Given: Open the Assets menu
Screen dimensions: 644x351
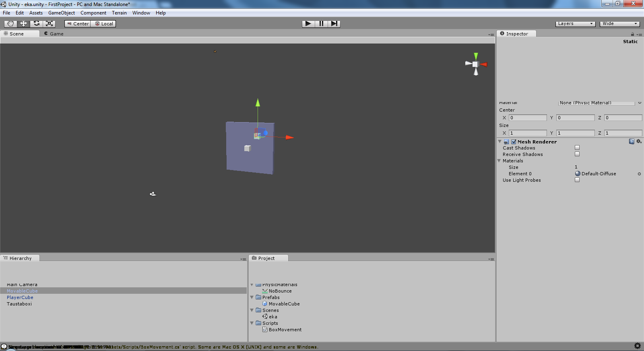Looking at the screenshot, I should [x=36, y=13].
